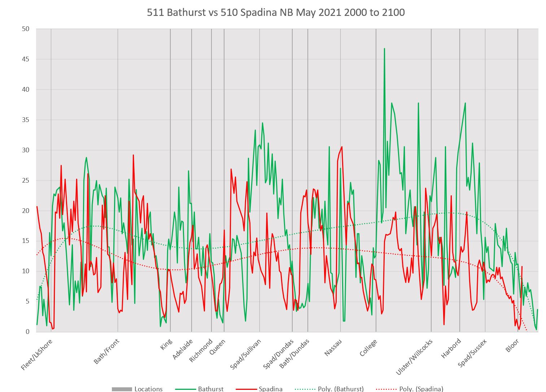Click the green Bathurst legend line swatch

point(185,389)
